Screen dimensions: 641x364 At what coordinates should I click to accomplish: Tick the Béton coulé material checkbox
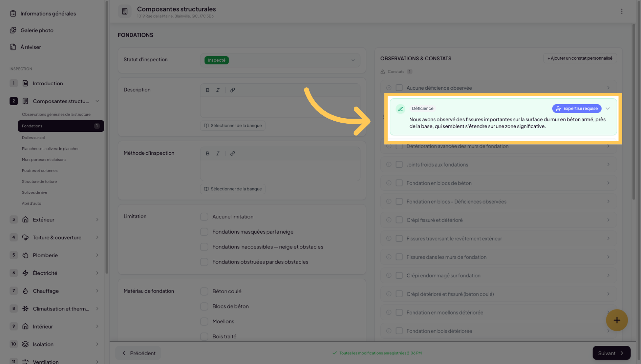(204, 291)
